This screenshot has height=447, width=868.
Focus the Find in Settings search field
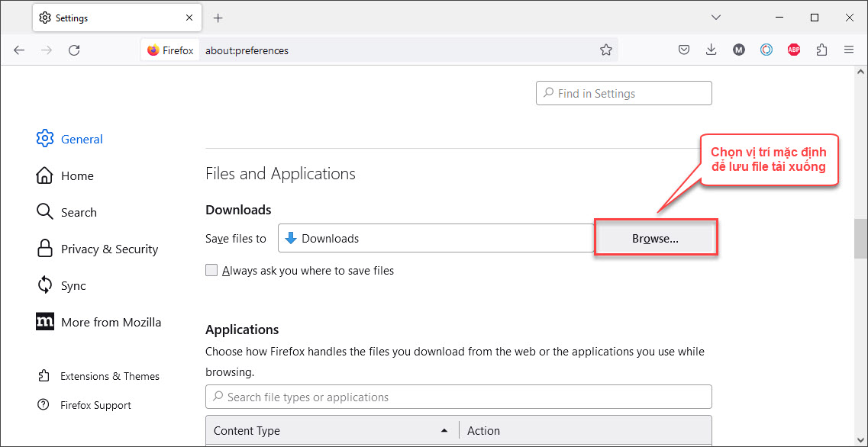click(x=624, y=93)
